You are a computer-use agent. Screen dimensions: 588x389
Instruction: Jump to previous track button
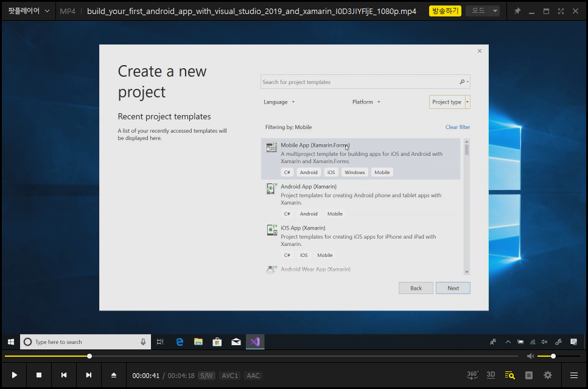pos(64,375)
